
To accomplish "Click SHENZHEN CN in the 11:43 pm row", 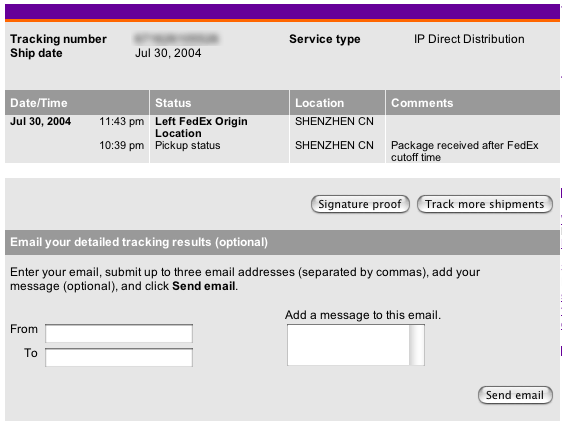I will (x=334, y=121).
